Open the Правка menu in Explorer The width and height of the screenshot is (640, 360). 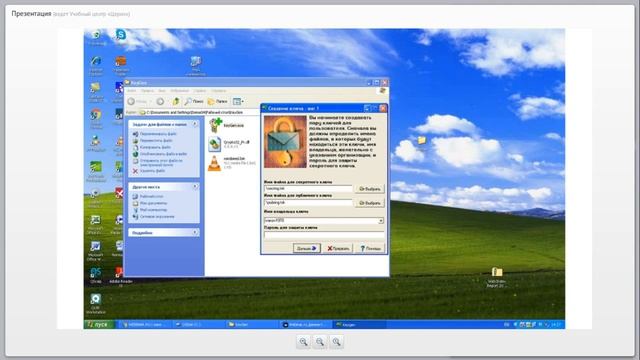[147, 91]
